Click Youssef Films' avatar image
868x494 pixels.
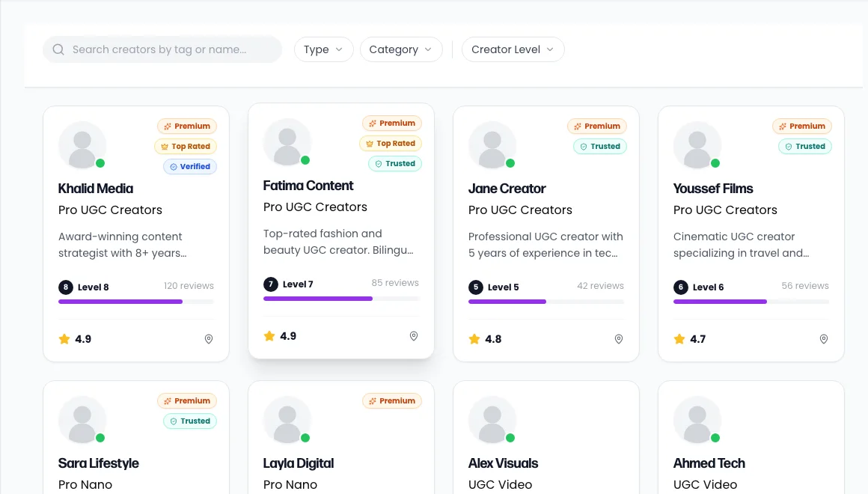click(x=697, y=145)
